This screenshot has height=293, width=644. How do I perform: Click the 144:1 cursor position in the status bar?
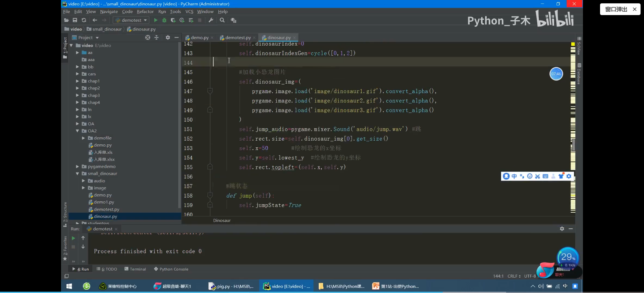click(498, 276)
